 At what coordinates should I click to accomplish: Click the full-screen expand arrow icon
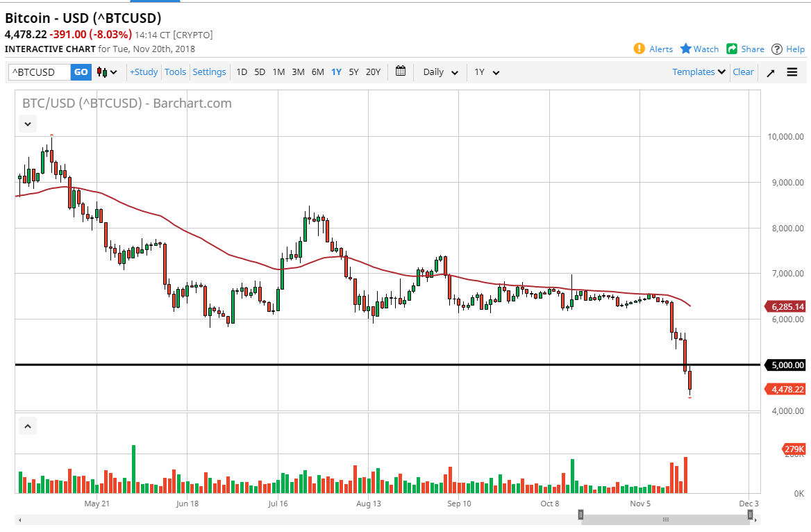point(770,72)
